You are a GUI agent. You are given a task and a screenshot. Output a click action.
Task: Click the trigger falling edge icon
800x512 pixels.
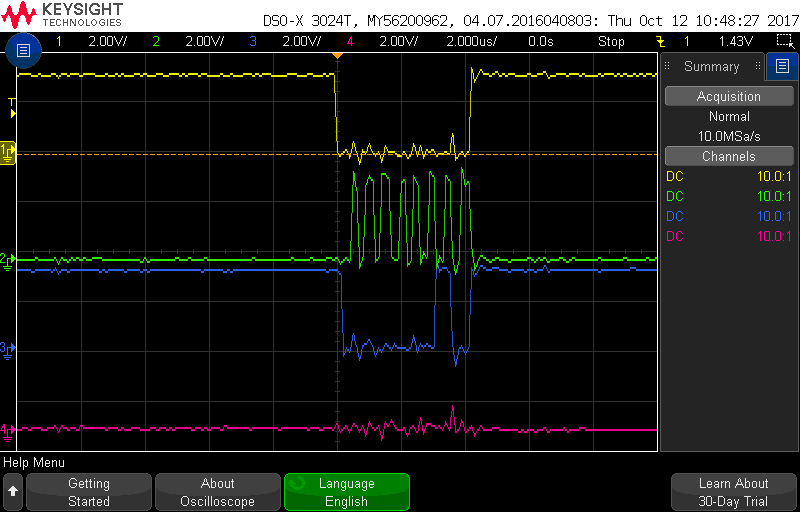(660, 41)
